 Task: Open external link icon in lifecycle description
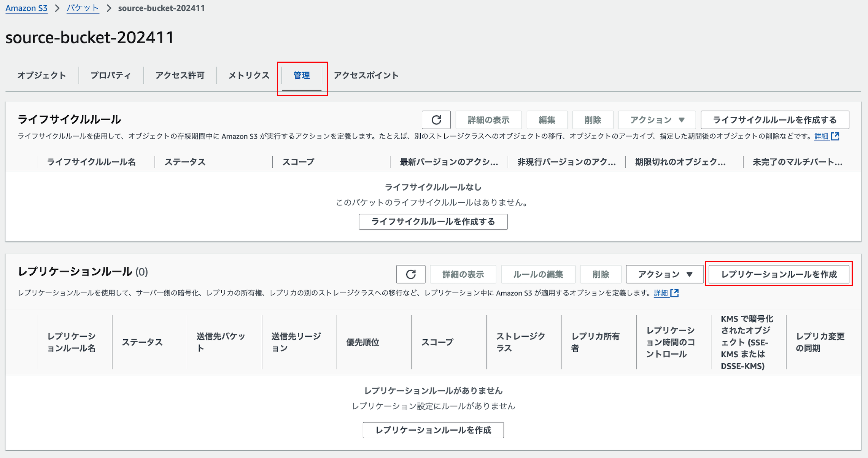click(x=835, y=137)
